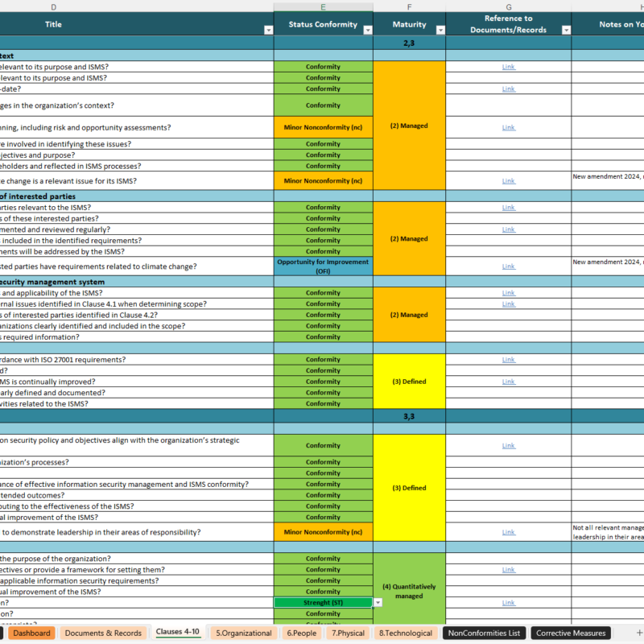Screen dimensions: 644x644
Task: Open the Status Conformity filter dropdown
Action: pos(366,30)
